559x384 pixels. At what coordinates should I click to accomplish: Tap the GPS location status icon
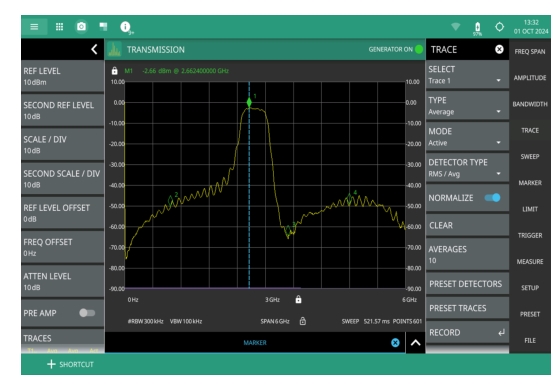499,27
